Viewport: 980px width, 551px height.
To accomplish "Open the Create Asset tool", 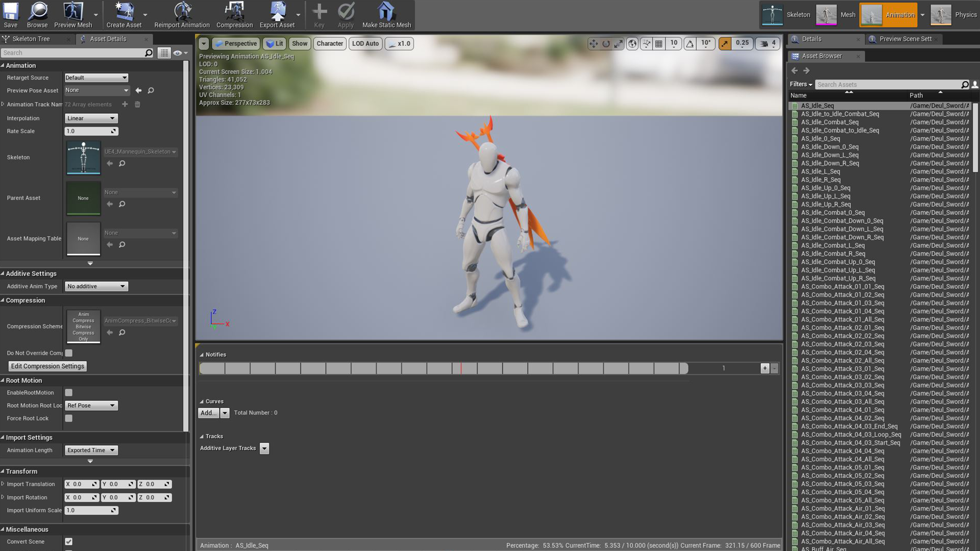I will click(123, 11).
